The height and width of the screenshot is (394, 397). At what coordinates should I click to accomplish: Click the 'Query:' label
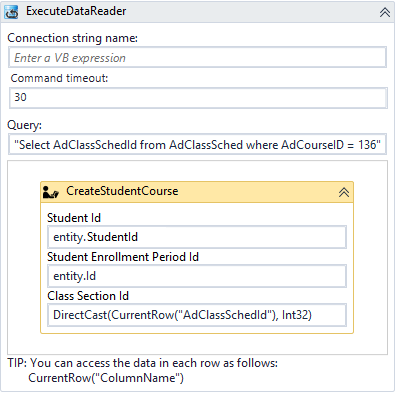(25, 125)
